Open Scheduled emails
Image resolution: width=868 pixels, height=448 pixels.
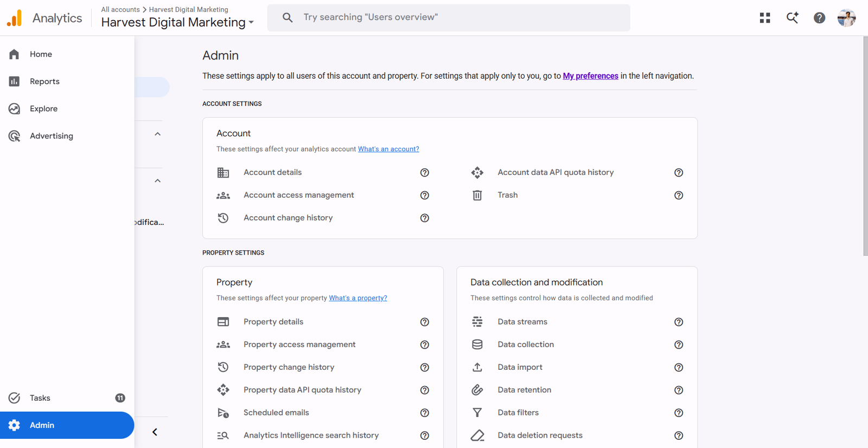(x=276, y=413)
